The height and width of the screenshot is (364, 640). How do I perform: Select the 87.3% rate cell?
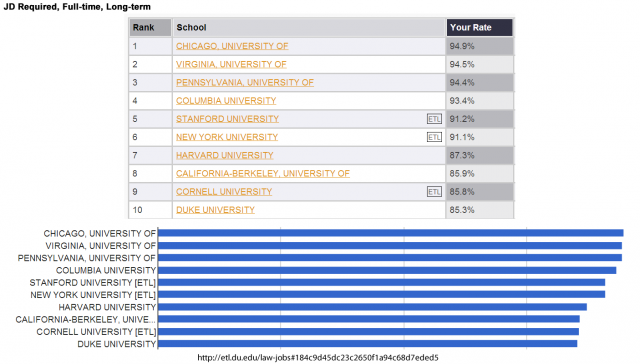[x=480, y=155]
